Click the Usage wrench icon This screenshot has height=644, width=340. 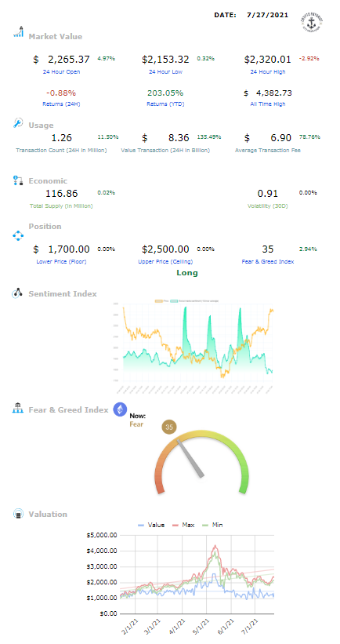point(19,123)
